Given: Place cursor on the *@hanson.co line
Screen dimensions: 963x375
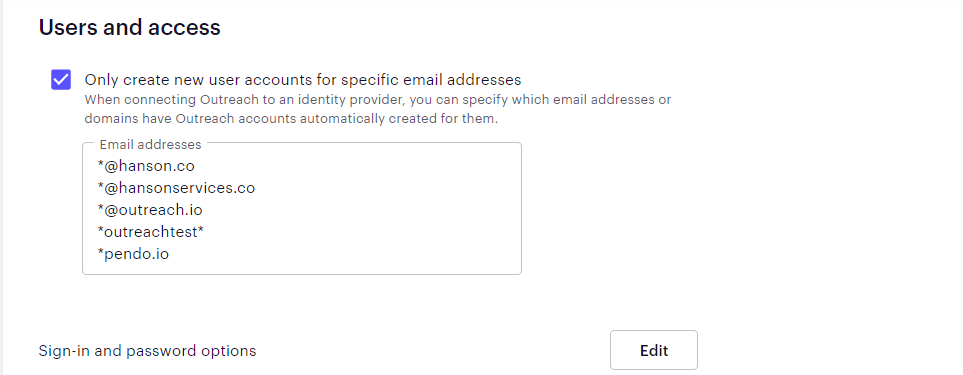Looking at the screenshot, I should coord(146,166).
